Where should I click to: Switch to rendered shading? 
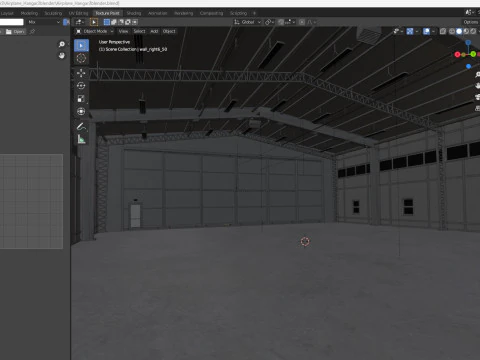pos(473,31)
